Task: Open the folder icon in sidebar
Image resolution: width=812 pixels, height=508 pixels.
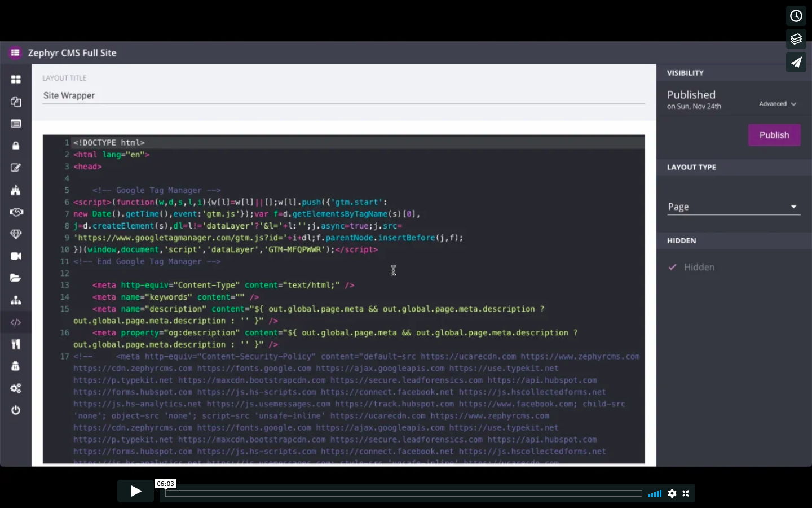Action: click(16, 278)
